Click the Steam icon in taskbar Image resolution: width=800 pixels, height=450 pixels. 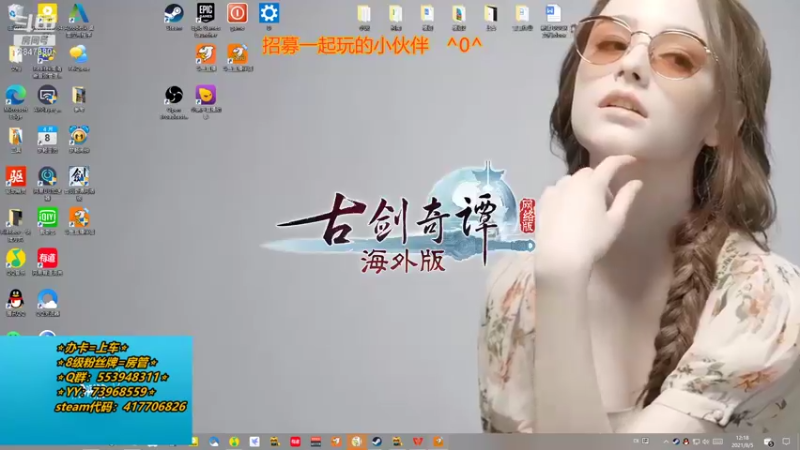coord(377,441)
